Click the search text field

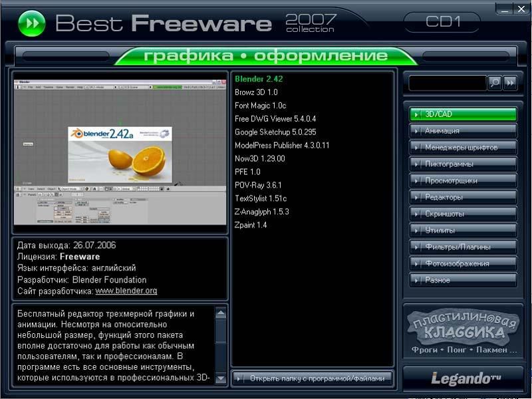click(x=447, y=82)
